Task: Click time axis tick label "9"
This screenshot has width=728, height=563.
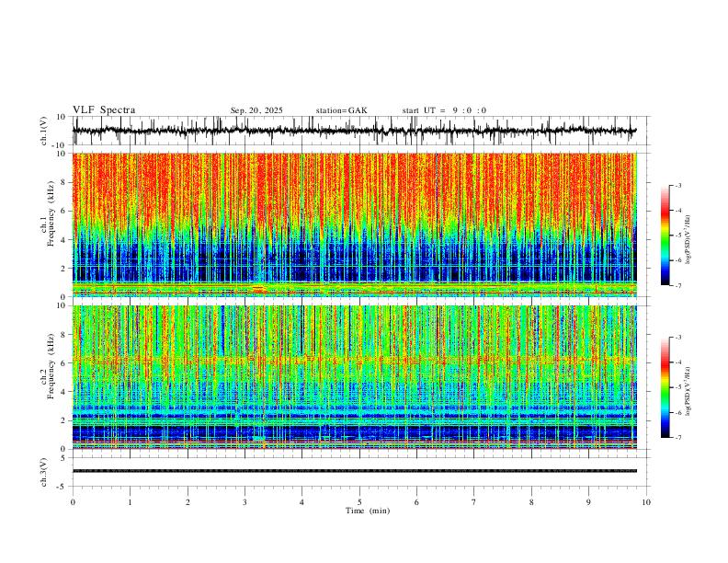Action: click(x=588, y=502)
